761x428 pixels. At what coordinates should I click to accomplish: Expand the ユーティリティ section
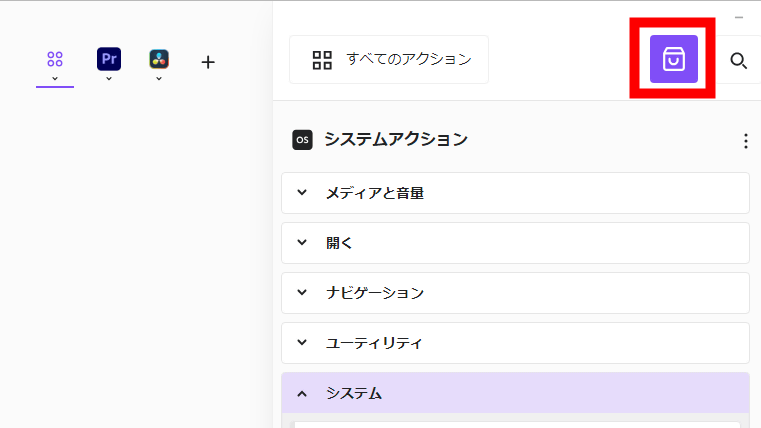515,343
